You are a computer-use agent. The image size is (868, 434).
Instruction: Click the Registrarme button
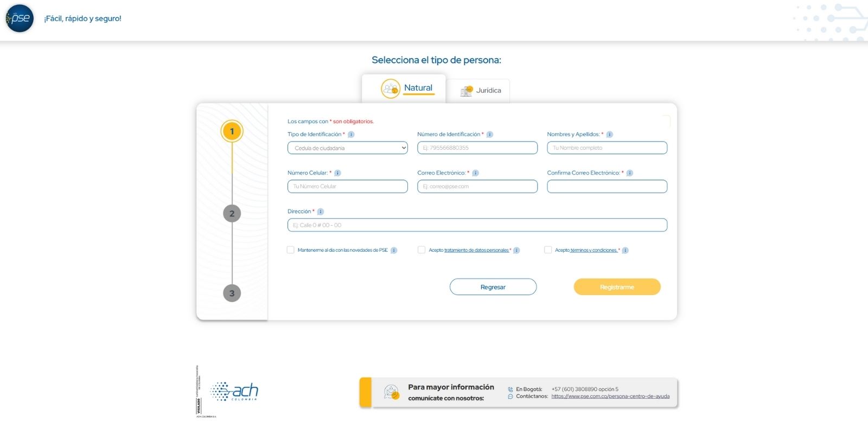coord(617,287)
